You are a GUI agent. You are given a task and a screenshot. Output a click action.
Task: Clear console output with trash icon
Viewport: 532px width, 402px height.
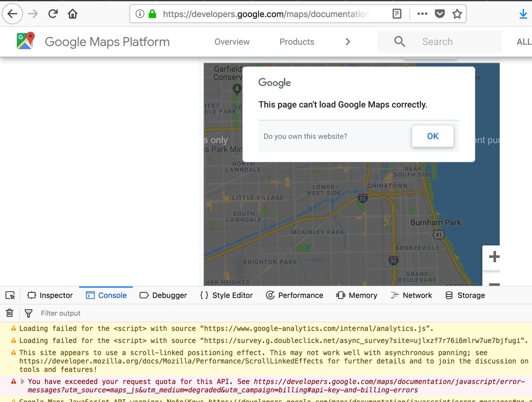tap(10, 313)
